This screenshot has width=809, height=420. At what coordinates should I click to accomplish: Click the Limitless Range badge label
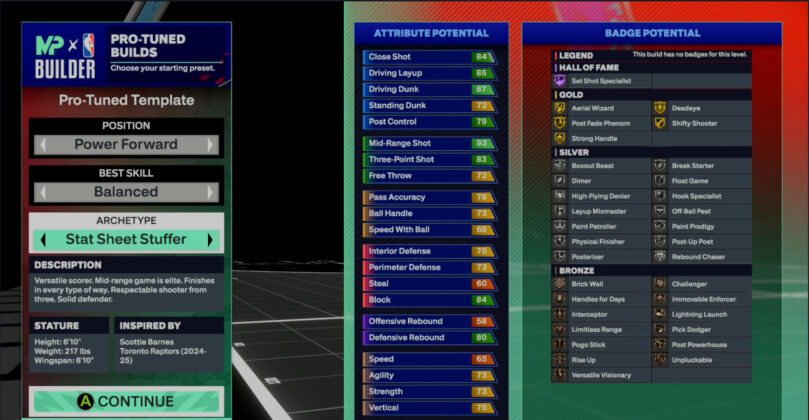596,329
